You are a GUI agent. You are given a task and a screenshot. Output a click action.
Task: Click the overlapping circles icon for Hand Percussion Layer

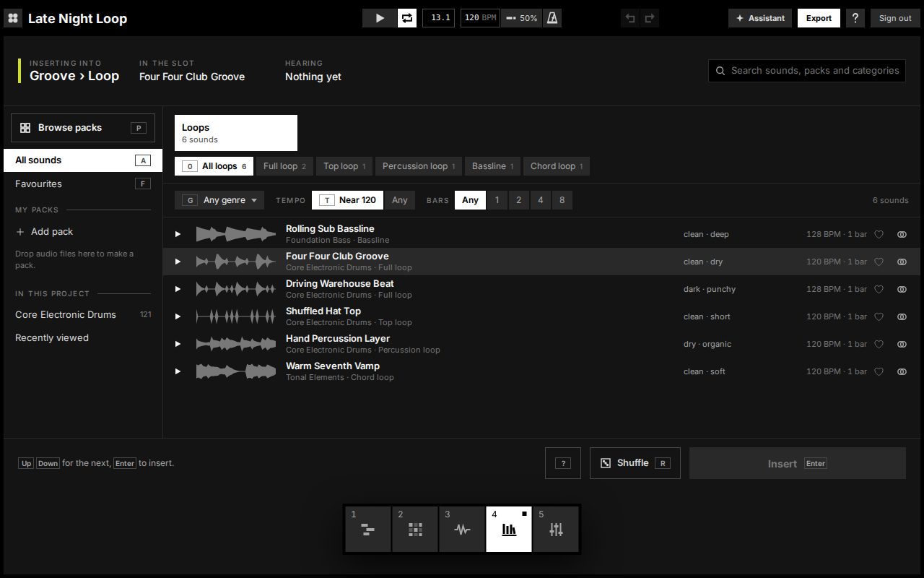pos(902,344)
